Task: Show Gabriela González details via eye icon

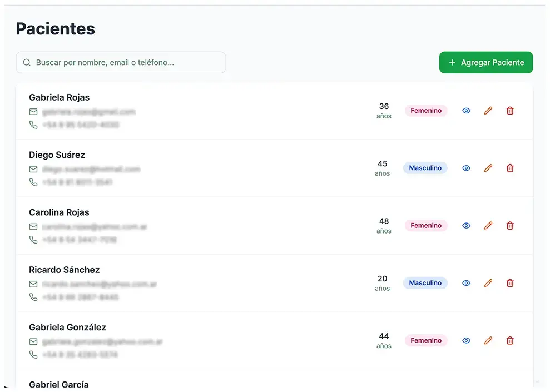Action: tap(466, 340)
